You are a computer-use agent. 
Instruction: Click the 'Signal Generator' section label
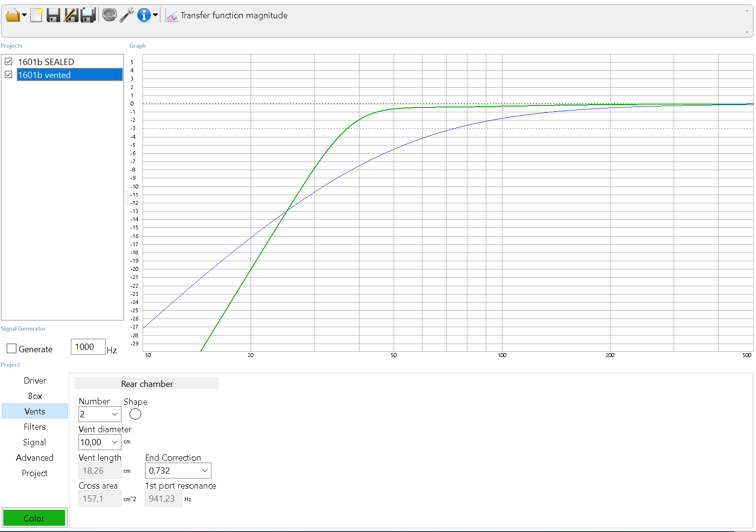pos(23,329)
